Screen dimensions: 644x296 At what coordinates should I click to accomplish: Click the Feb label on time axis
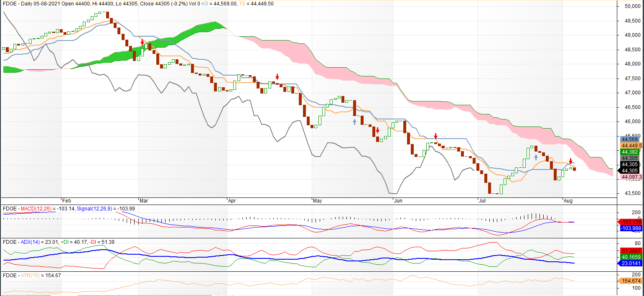click(66, 201)
